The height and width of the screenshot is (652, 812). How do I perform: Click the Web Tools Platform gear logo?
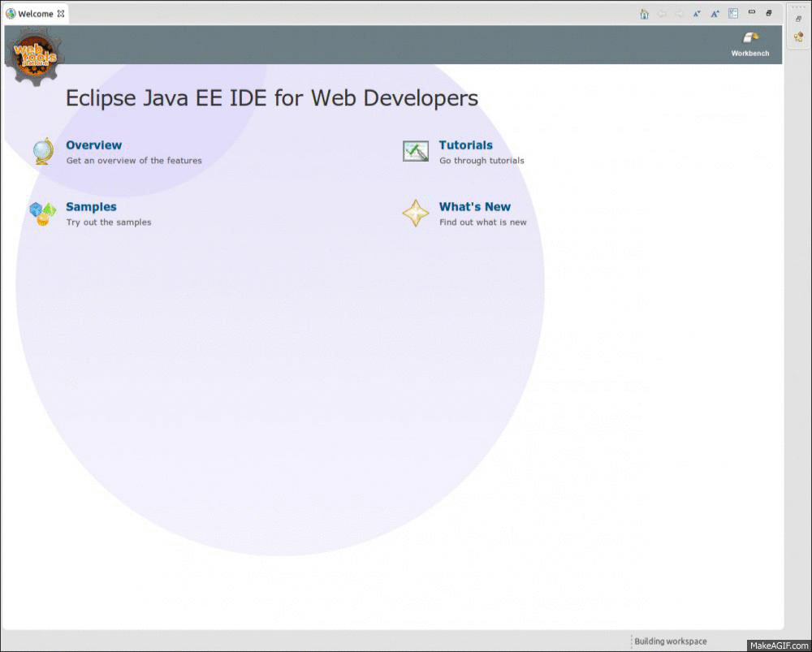[35, 56]
